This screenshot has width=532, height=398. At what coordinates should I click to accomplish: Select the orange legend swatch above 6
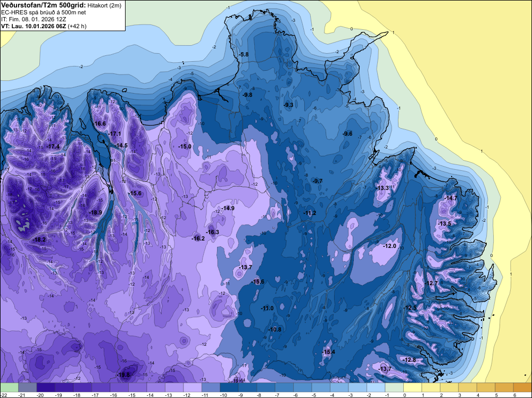(522, 387)
